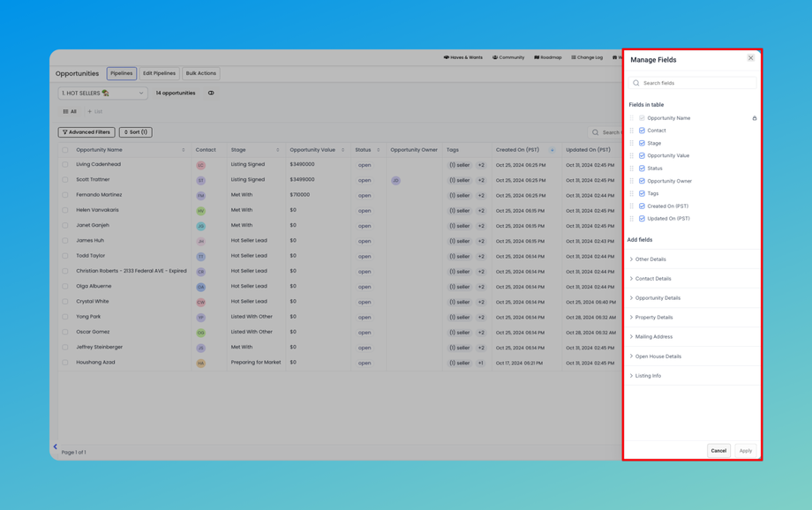Click into the Search fields input
Image resolution: width=812 pixels, height=510 pixels.
pos(697,83)
